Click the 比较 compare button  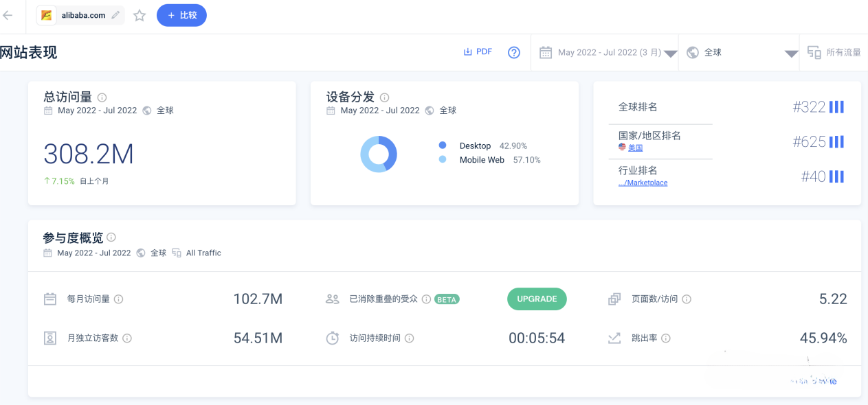(181, 15)
